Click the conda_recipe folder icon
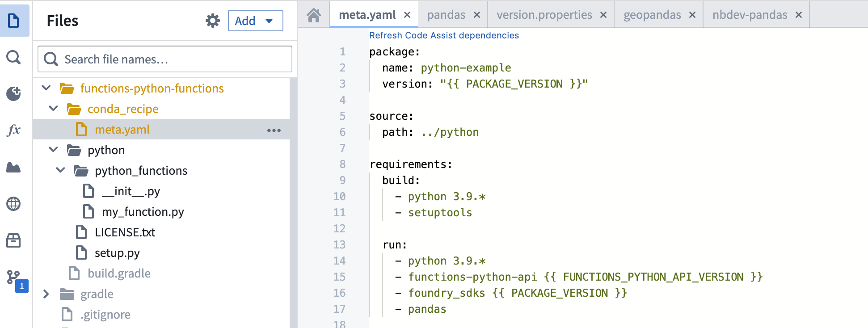Screen dimensions: 868x328 [x=74, y=109]
